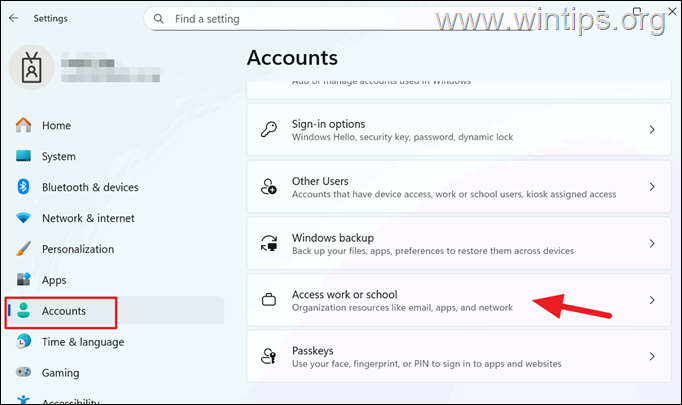This screenshot has width=682, height=405.
Task: Close the Settings window
Action: coord(672,12)
